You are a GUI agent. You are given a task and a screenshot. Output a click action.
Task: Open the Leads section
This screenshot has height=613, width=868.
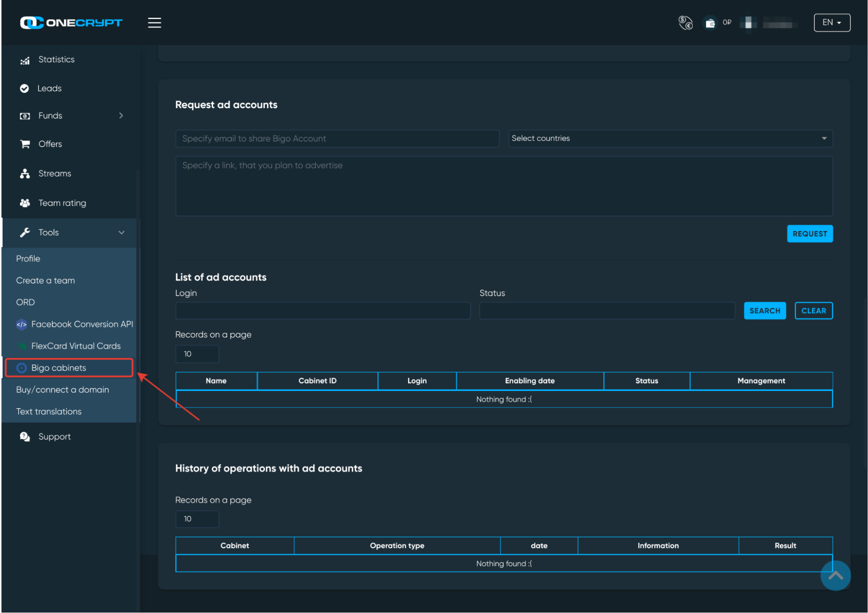[50, 89]
